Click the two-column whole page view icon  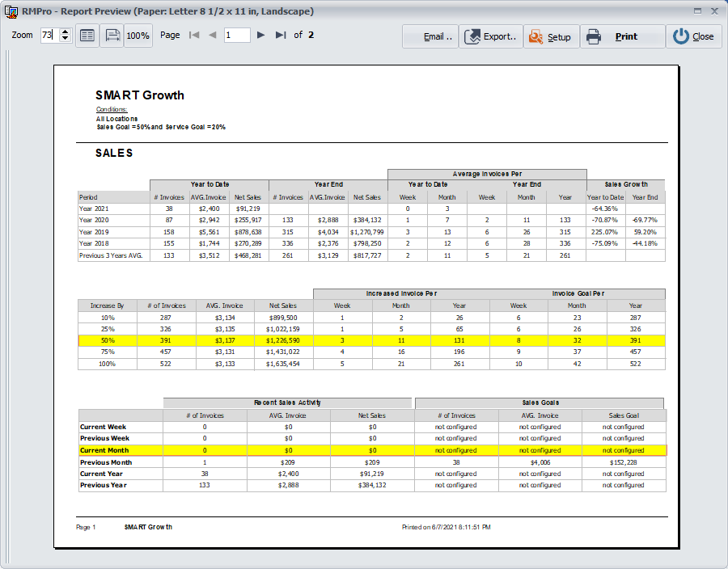point(87,36)
